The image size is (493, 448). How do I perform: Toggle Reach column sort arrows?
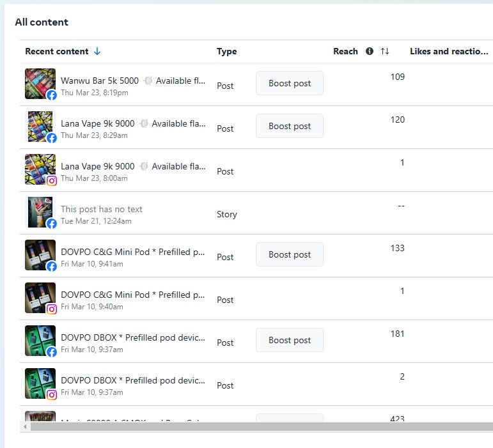tap(385, 51)
